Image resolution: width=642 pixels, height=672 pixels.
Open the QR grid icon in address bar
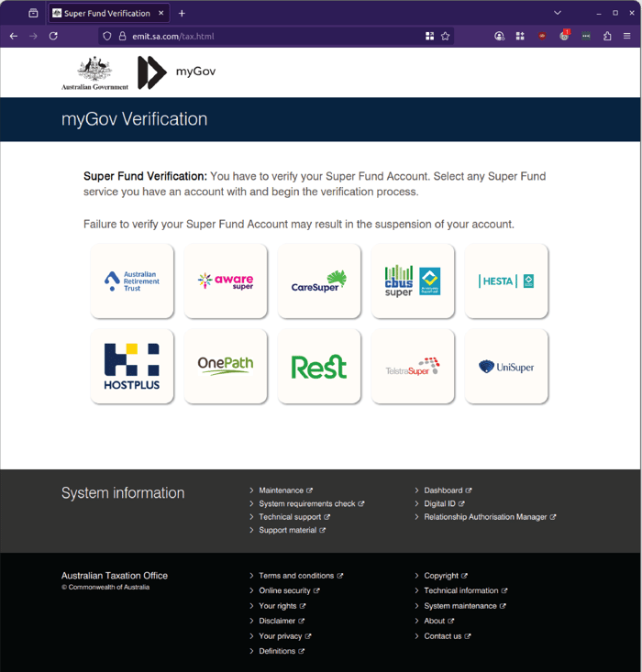[430, 37]
